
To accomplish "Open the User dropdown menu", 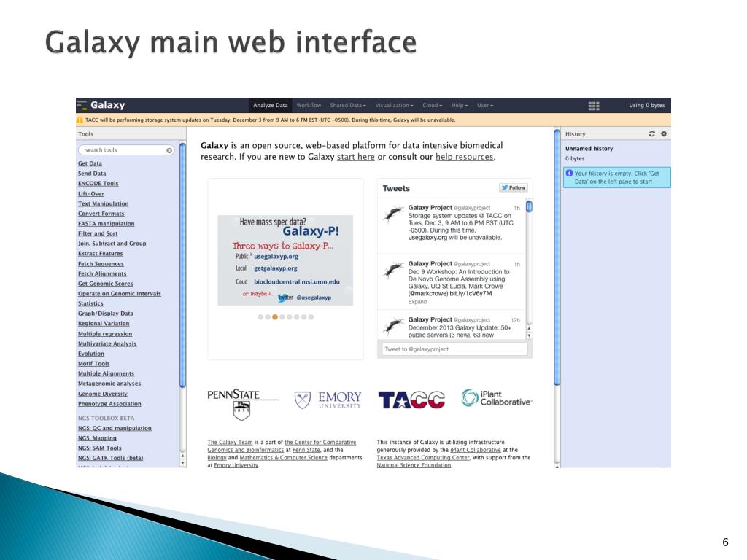I will coord(485,105).
